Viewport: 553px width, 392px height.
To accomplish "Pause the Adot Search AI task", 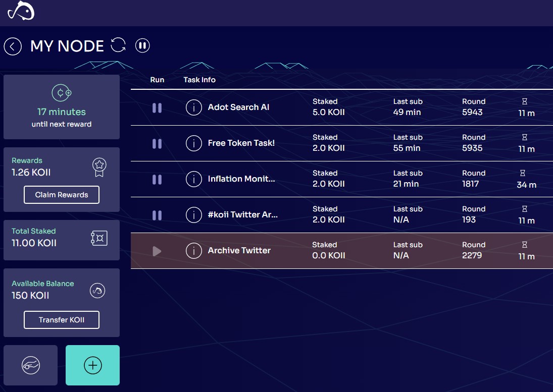I will point(157,108).
